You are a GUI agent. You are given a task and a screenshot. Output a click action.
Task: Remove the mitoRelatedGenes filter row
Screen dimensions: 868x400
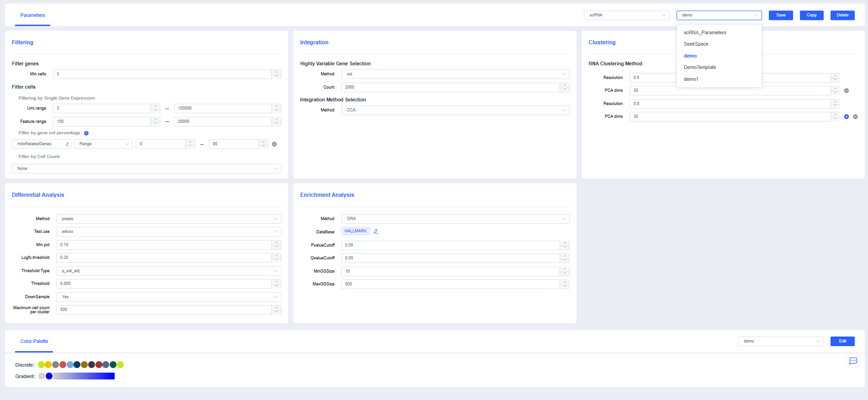tap(275, 144)
